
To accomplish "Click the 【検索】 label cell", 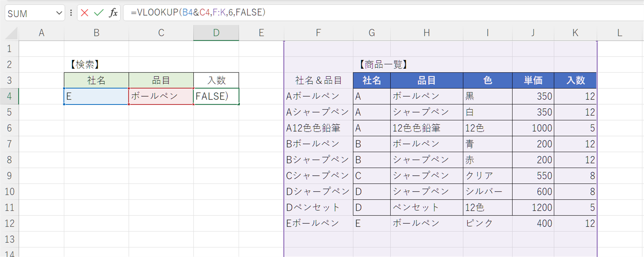I will (x=96, y=64).
